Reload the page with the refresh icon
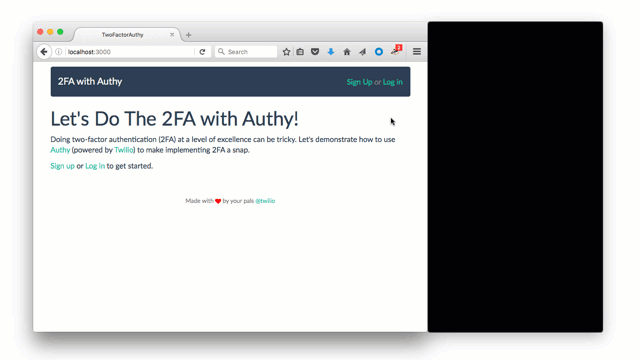640x360 pixels. coord(202,52)
